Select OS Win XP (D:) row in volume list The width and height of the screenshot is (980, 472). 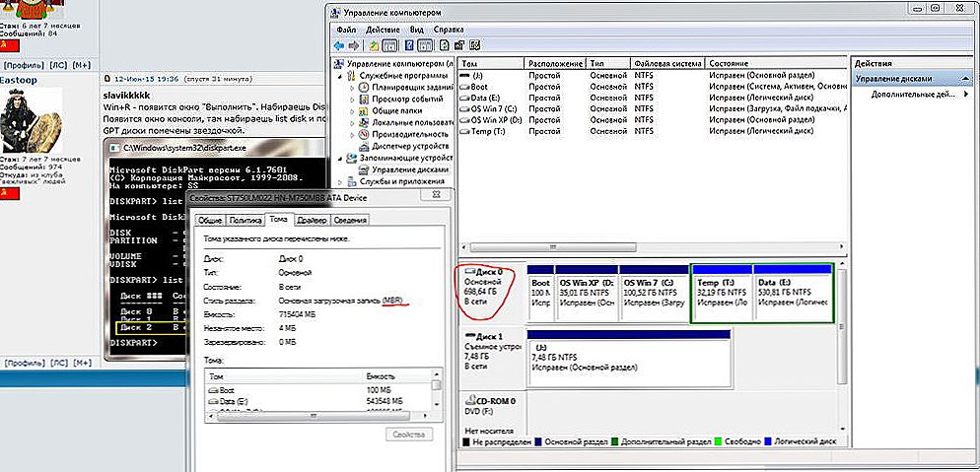pyautogui.click(x=653, y=120)
